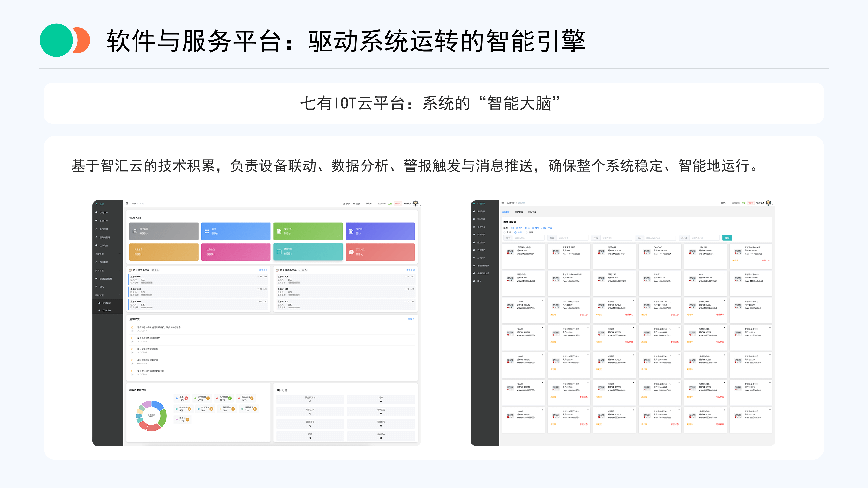This screenshot has height=488, width=868.
Task: Select the 全部 radio button
Action: tap(505, 232)
